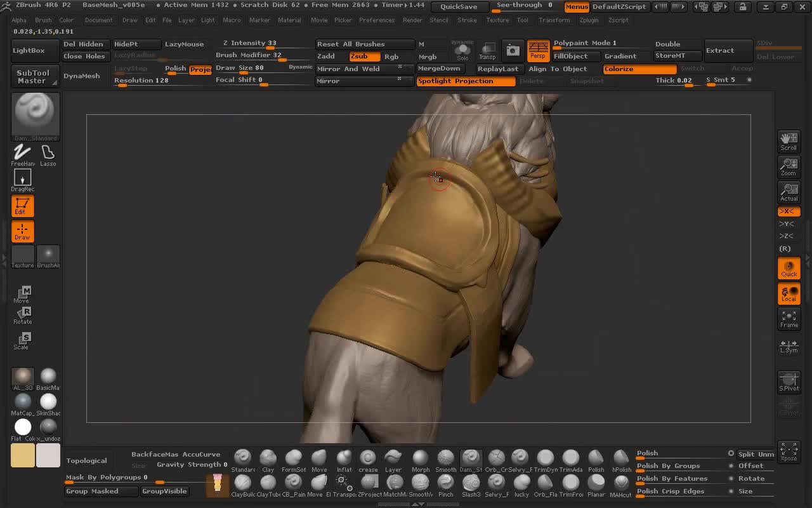Open the Stroke menu
812x508 pixels.
467,20
